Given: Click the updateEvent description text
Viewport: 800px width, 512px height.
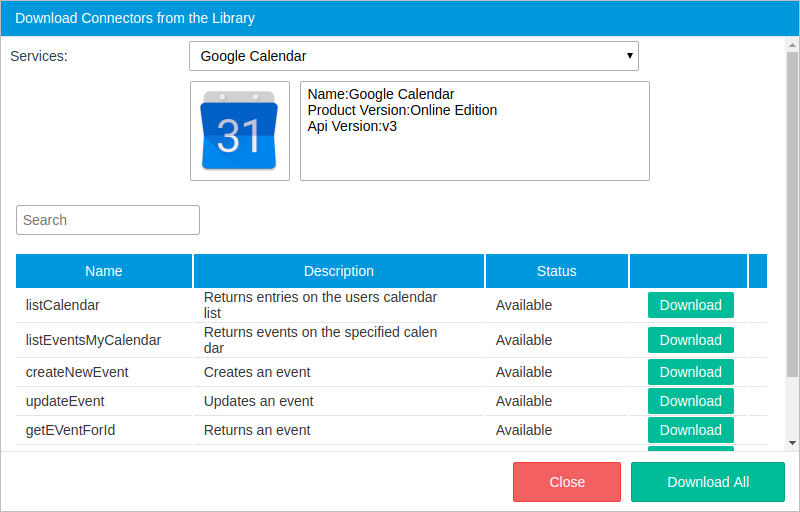Looking at the screenshot, I should coord(258,401).
